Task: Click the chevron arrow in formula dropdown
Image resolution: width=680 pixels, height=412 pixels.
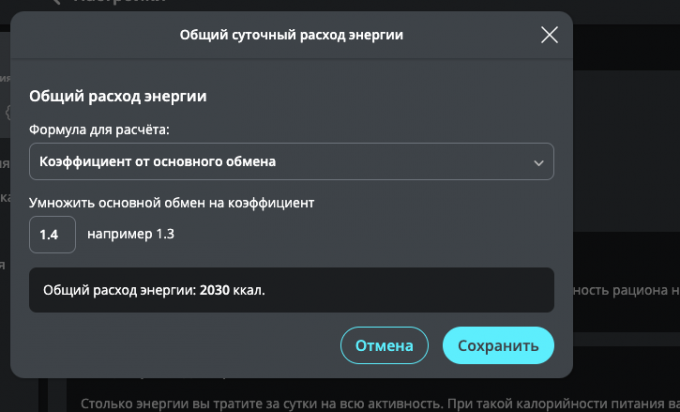Action: tap(539, 161)
